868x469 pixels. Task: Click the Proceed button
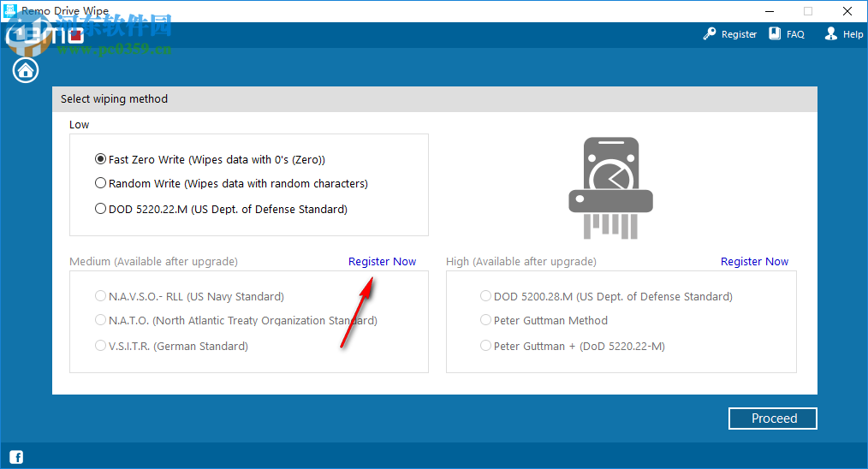tap(773, 419)
